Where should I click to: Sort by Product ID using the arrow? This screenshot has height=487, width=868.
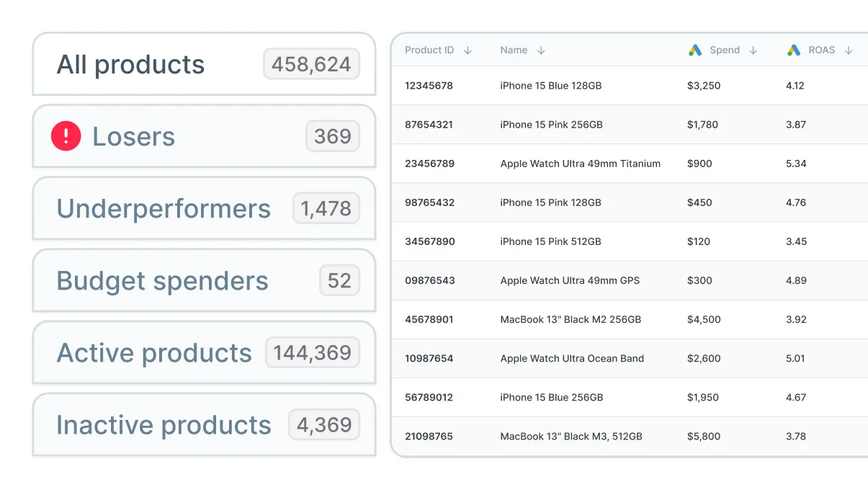point(467,50)
